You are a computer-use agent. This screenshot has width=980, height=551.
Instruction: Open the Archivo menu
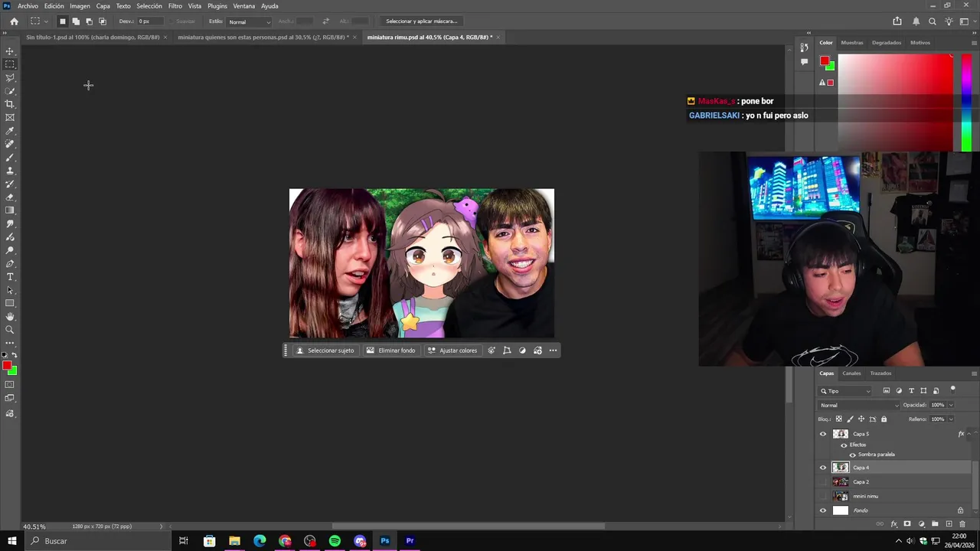(28, 6)
